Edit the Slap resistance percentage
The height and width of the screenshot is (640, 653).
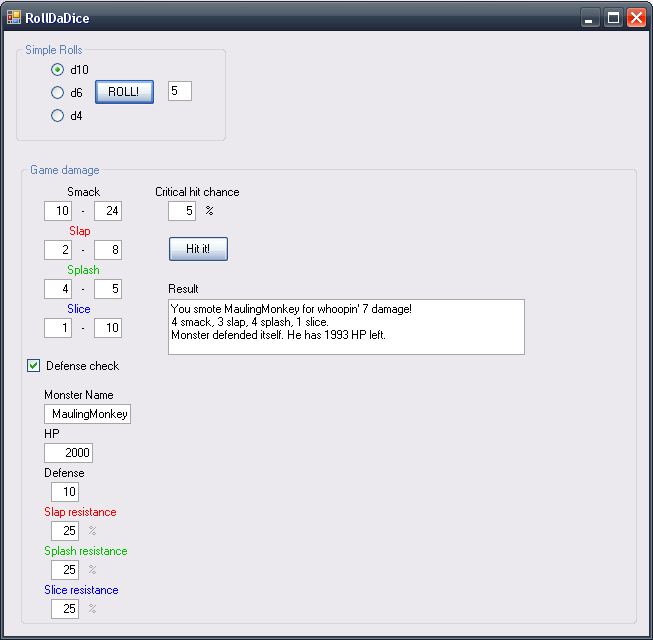(x=65, y=531)
